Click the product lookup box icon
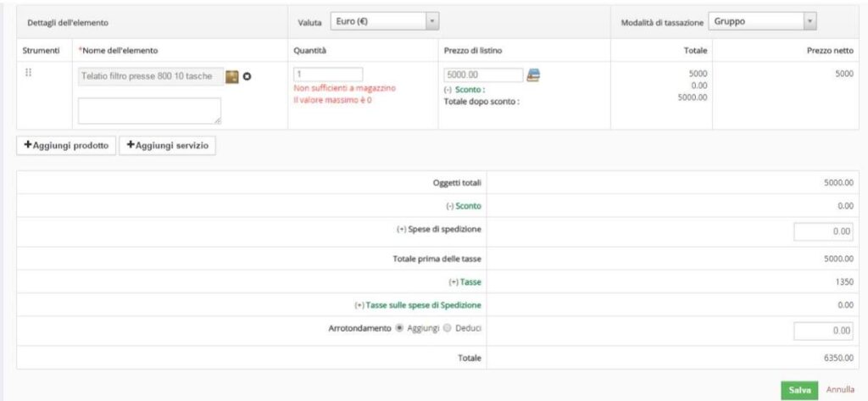The width and height of the screenshot is (868, 401). (232, 77)
